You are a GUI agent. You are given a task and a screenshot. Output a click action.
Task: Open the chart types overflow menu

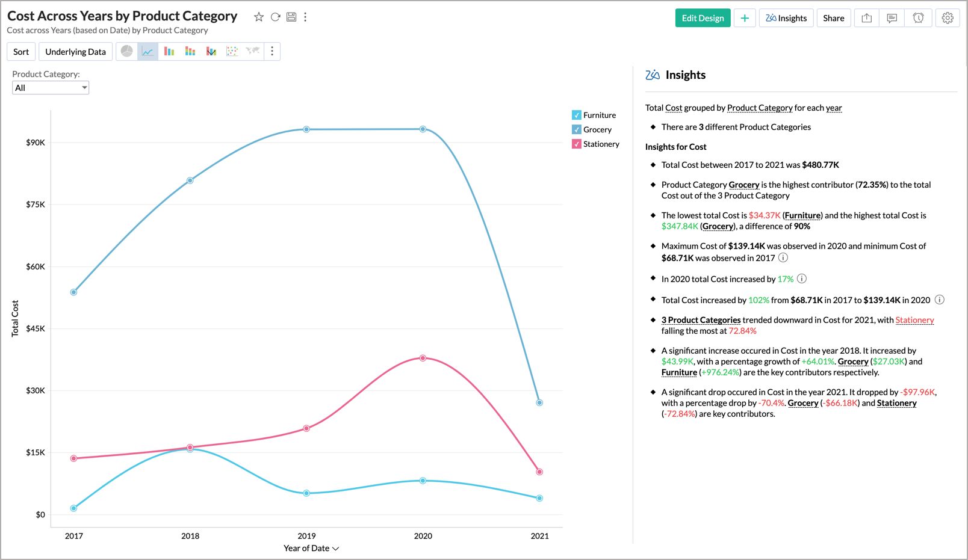coord(272,51)
